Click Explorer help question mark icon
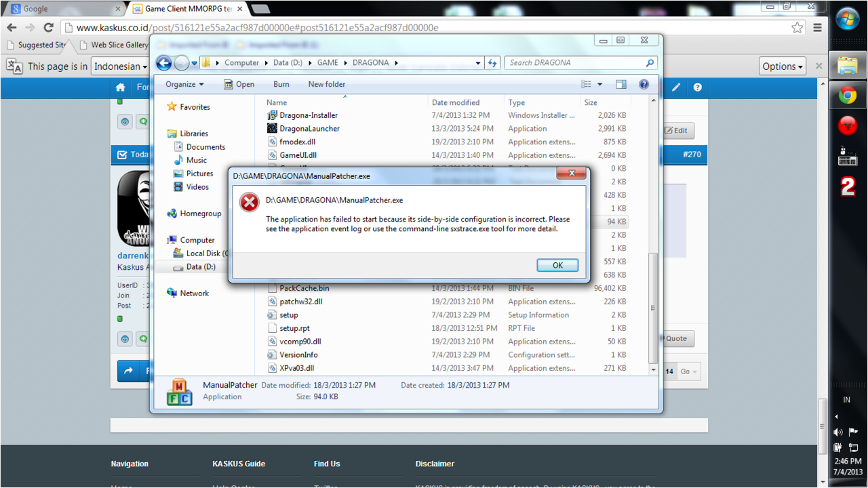The width and height of the screenshot is (868, 488). [644, 85]
